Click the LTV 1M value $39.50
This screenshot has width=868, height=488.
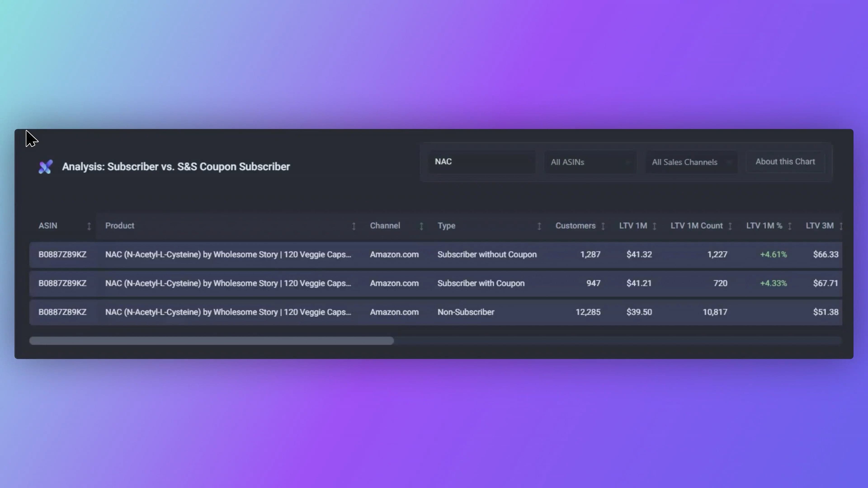point(639,312)
